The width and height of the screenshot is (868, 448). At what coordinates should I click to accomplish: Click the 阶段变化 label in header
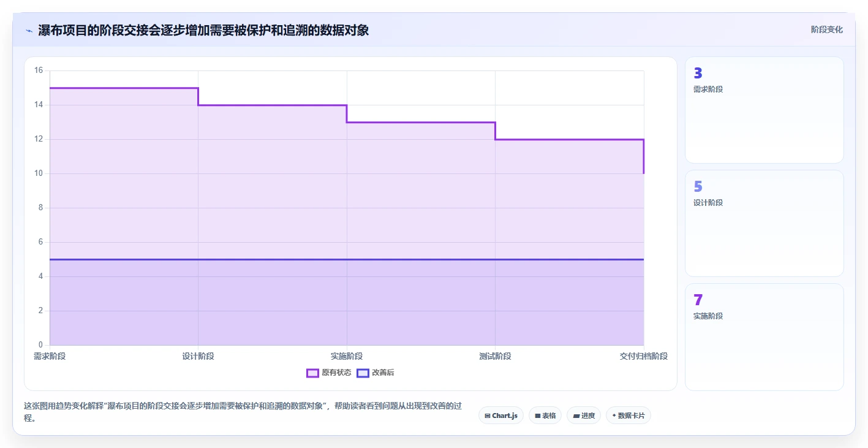(x=826, y=29)
